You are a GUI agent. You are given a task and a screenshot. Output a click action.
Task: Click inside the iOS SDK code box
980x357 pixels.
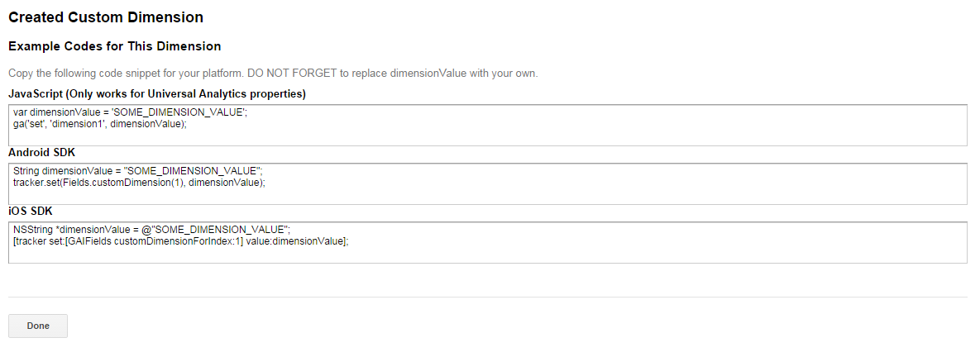(x=487, y=243)
